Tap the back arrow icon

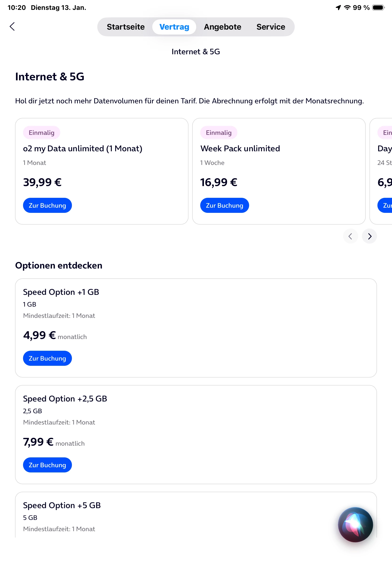pyautogui.click(x=12, y=27)
